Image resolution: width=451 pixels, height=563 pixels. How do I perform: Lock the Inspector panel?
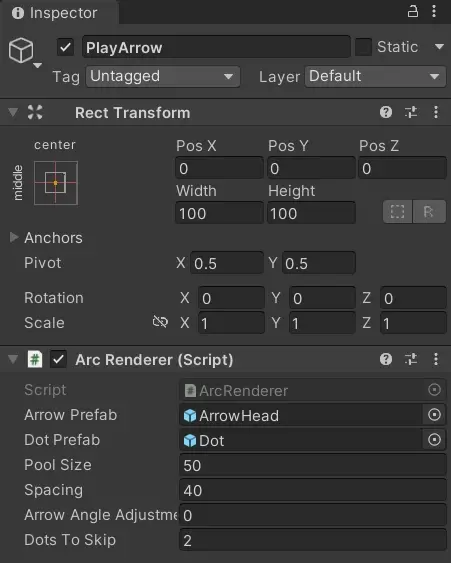click(x=413, y=11)
